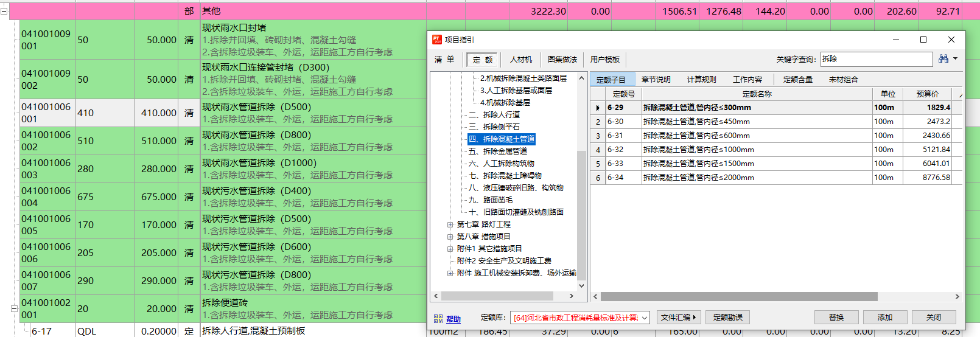This screenshot has width=980, height=337.
Task: Expand 第八章 措施项目 tree node
Action: (x=450, y=237)
